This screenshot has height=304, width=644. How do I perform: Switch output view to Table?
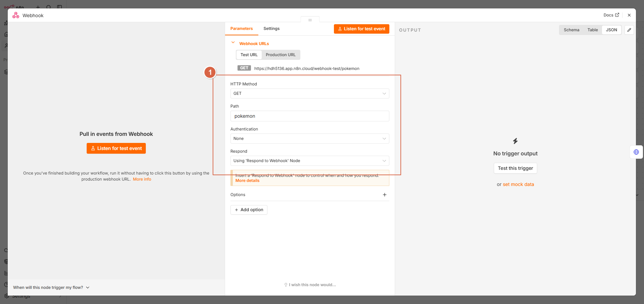pyautogui.click(x=593, y=30)
